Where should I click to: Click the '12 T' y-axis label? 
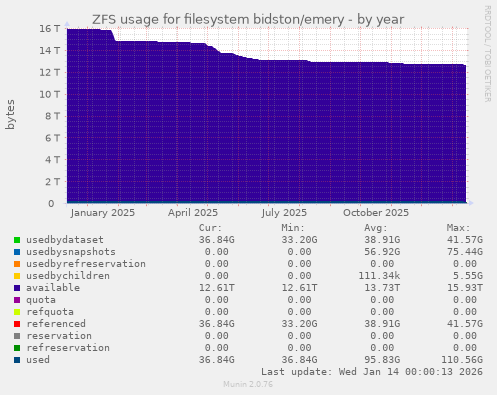pyautogui.click(x=50, y=72)
